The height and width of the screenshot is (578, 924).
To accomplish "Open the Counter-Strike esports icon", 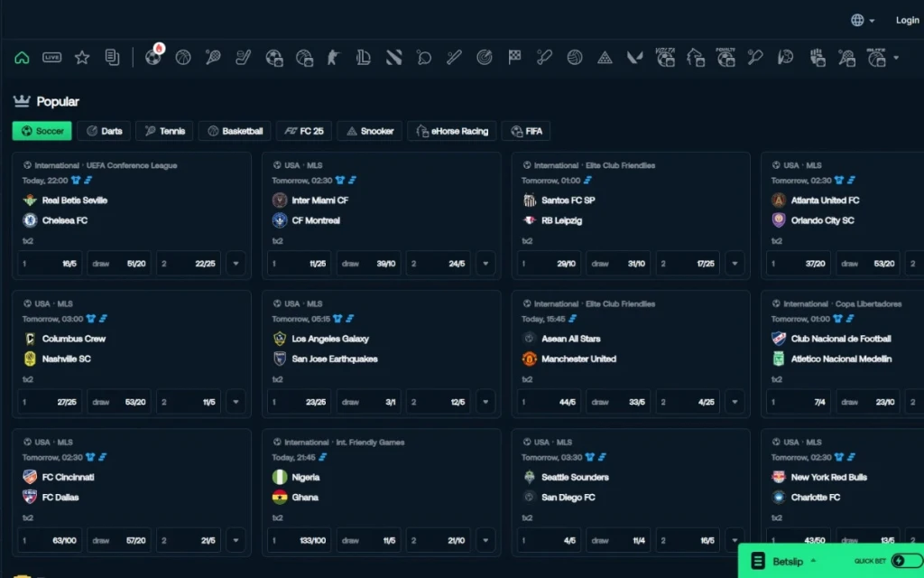I will [332, 57].
